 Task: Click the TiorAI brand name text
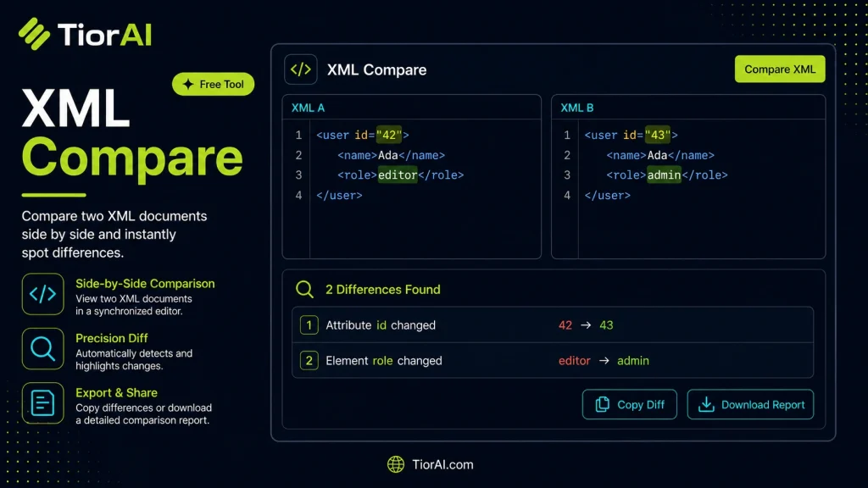pos(104,34)
